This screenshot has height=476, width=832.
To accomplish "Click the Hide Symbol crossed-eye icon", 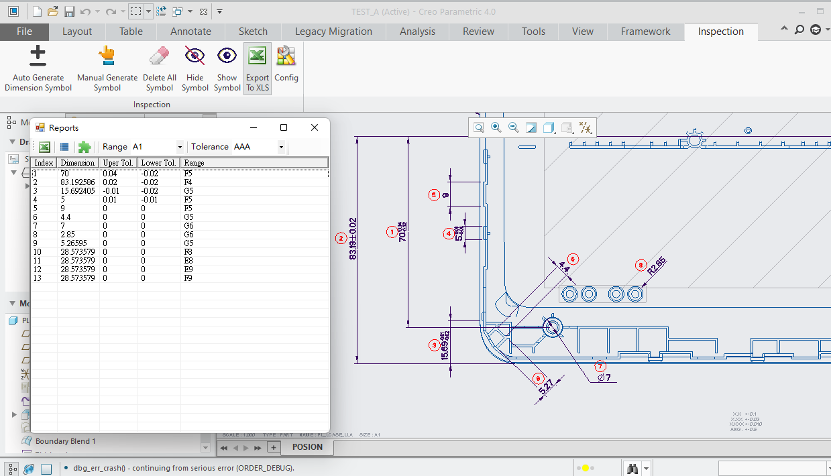I will (195, 56).
